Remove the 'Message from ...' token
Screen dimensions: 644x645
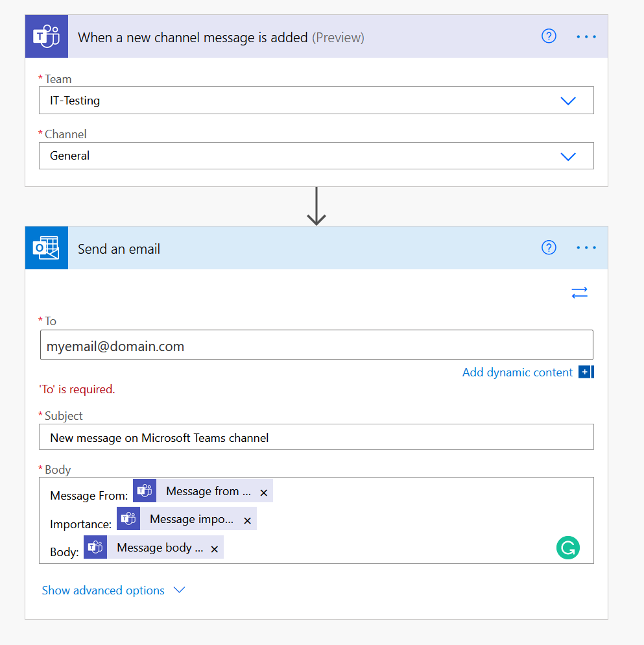click(263, 493)
